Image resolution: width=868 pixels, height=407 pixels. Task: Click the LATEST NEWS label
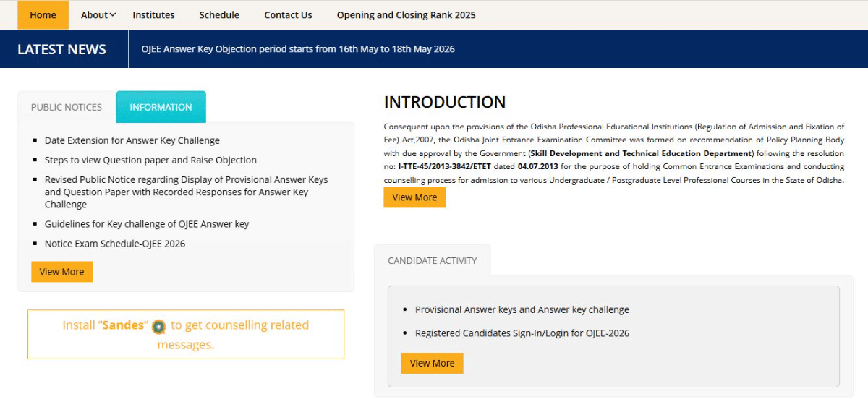click(x=61, y=49)
